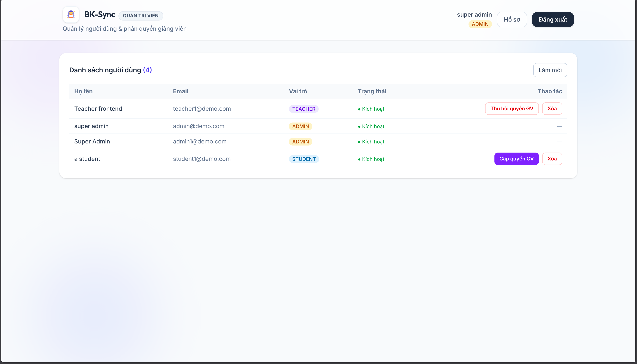Image resolution: width=637 pixels, height=364 pixels.
Task: Click the ADMIN badge under super admin in header
Action: [480, 24]
